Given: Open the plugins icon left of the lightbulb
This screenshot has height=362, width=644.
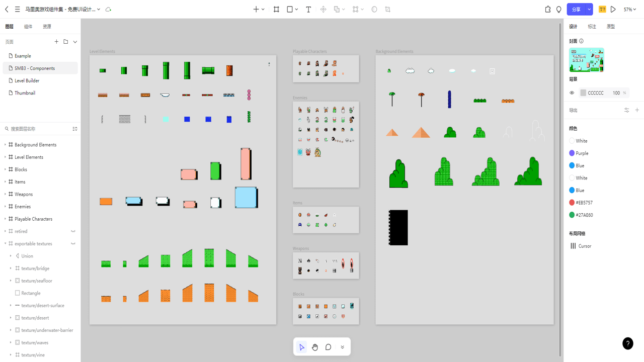Looking at the screenshot, I should pos(548,9).
